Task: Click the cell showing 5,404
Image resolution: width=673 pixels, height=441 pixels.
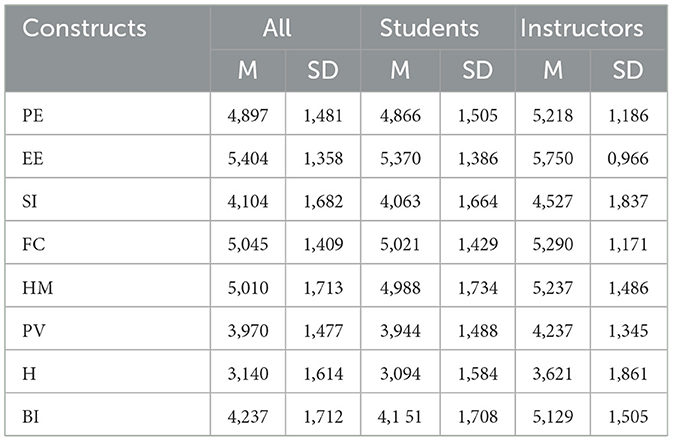Action: tap(248, 158)
